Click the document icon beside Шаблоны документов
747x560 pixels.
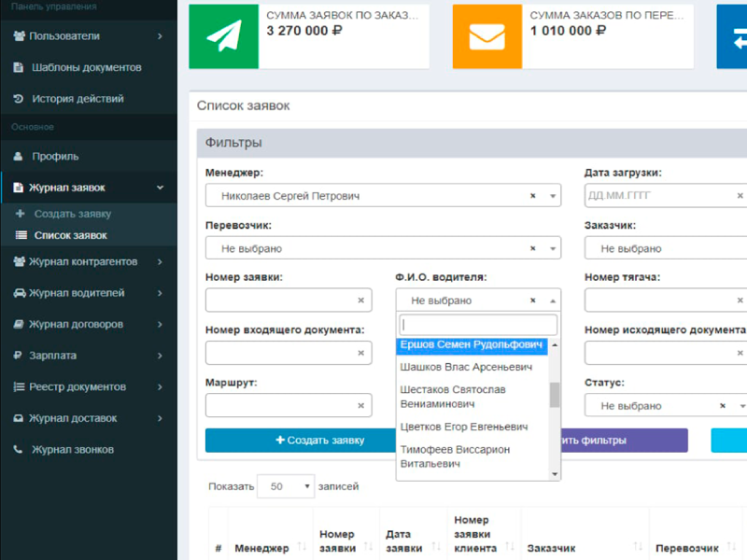click(x=19, y=68)
